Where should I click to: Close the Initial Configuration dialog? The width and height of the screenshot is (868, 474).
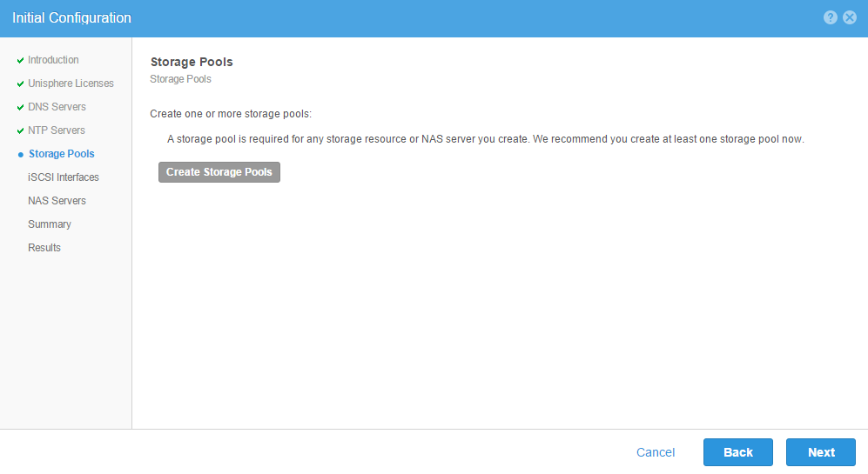[x=850, y=17]
